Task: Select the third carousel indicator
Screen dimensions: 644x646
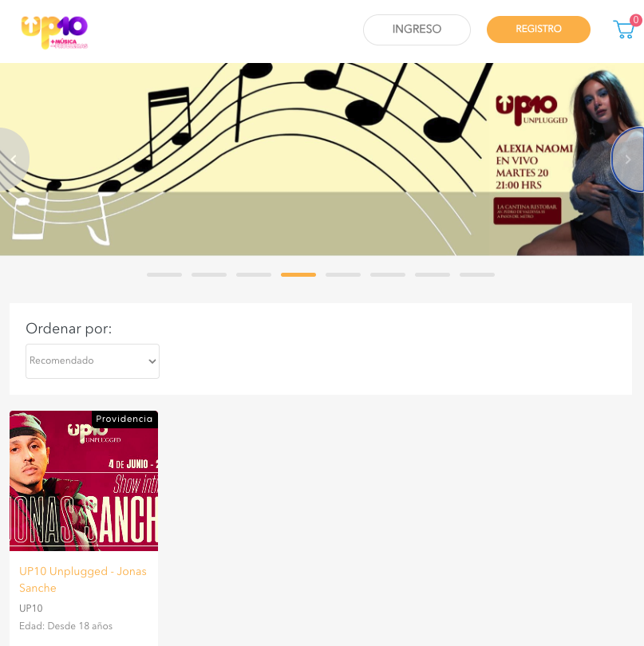Action: point(254,274)
